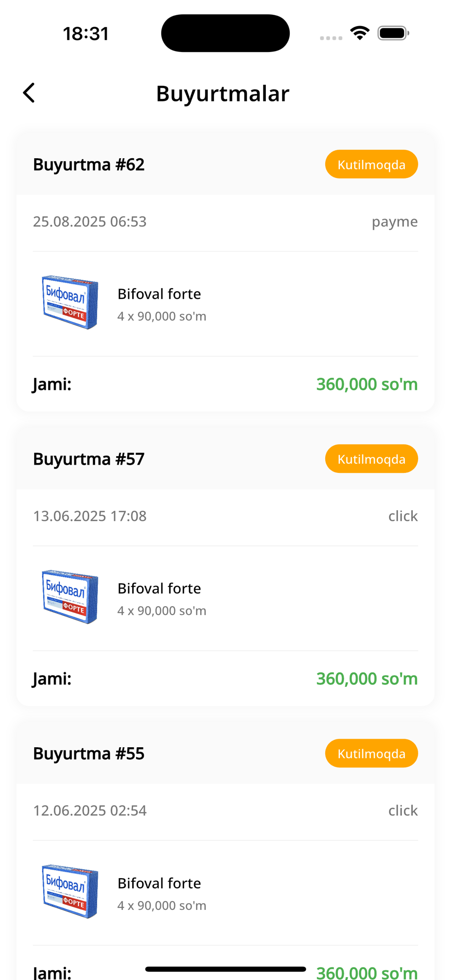
Task: Open Buyurtma #57 order header
Action: tap(89, 459)
